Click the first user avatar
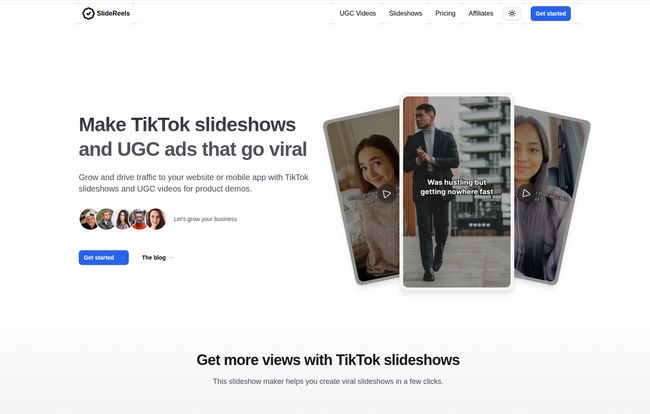The image size is (650, 414). pyautogui.click(x=87, y=219)
